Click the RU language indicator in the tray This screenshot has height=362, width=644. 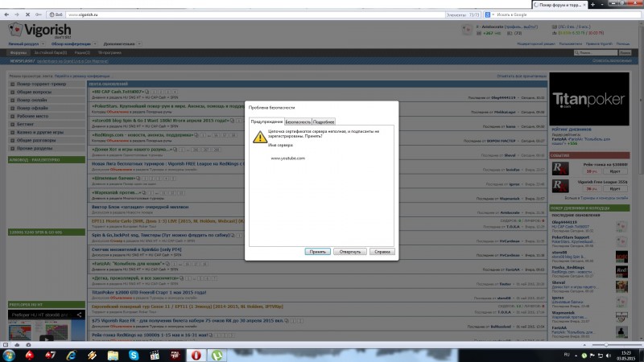(567, 355)
